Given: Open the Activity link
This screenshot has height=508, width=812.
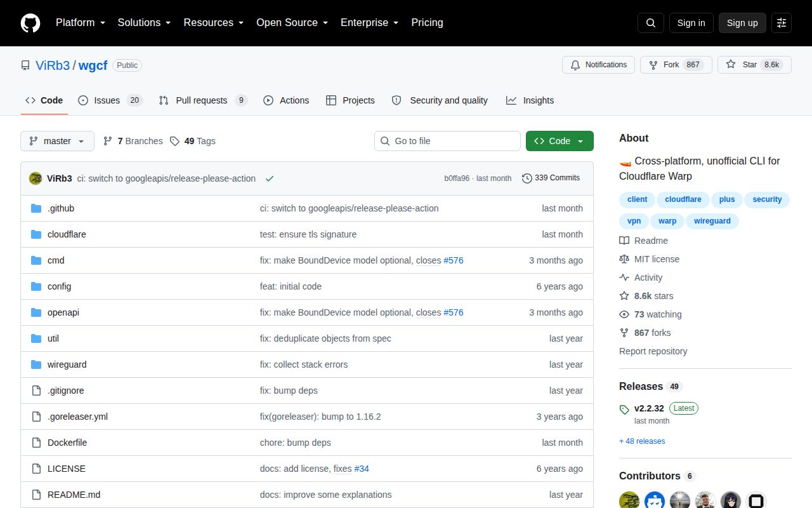Looking at the screenshot, I should 641,277.
